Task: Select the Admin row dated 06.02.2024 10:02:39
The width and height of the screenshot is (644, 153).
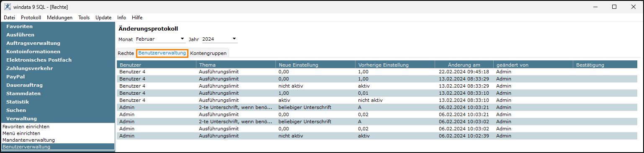Action: (x=377, y=136)
